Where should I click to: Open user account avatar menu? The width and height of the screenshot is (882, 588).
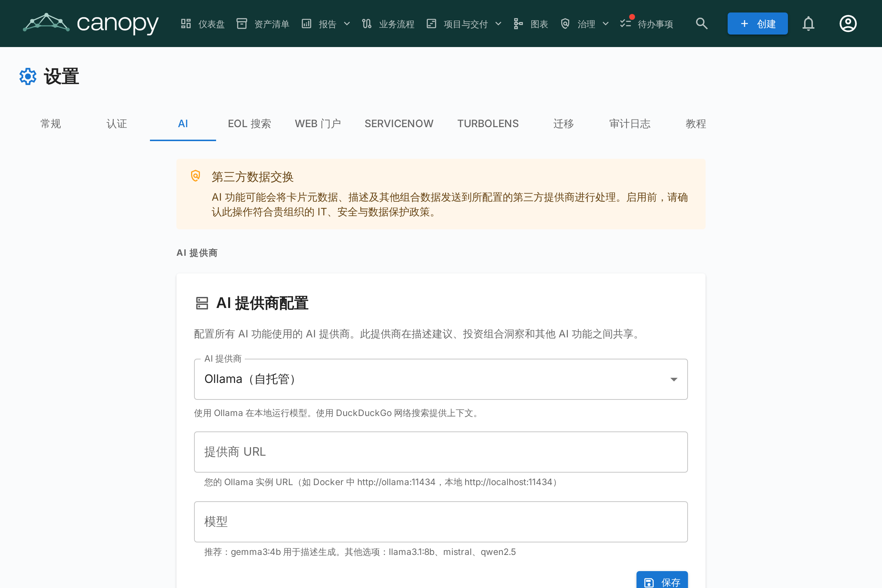[x=848, y=24]
